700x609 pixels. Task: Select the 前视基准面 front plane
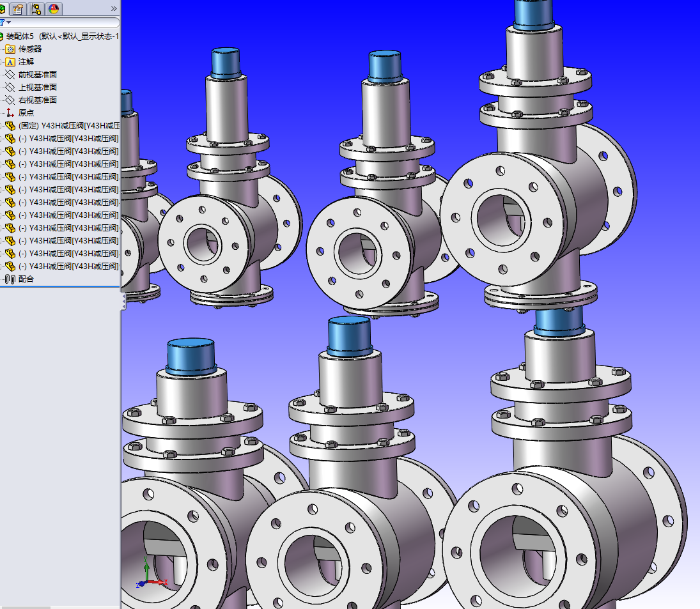point(31,75)
